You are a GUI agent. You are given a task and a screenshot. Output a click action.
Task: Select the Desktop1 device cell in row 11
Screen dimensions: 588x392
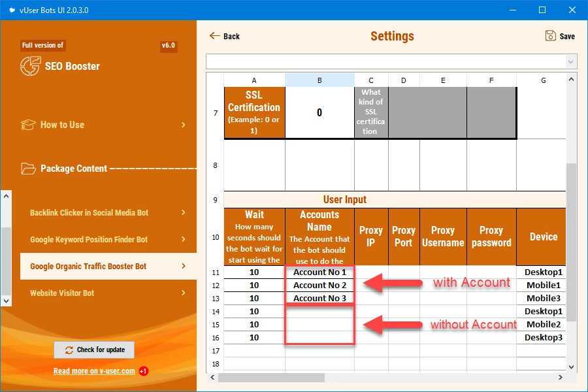542,272
